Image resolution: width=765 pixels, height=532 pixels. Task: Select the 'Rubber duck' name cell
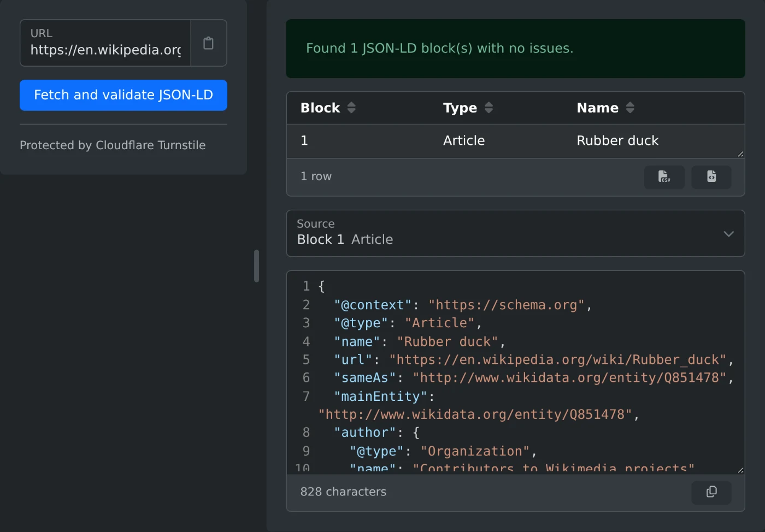[617, 141]
